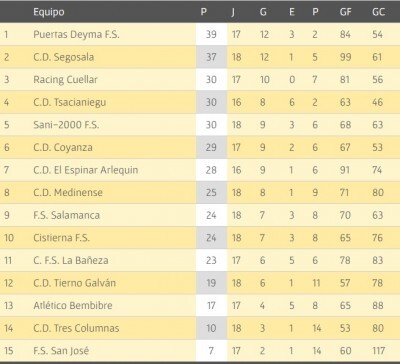Click C.D. El Espinar Arlequin
The width and height of the screenshot is (400, 364).
pos(86,170)
